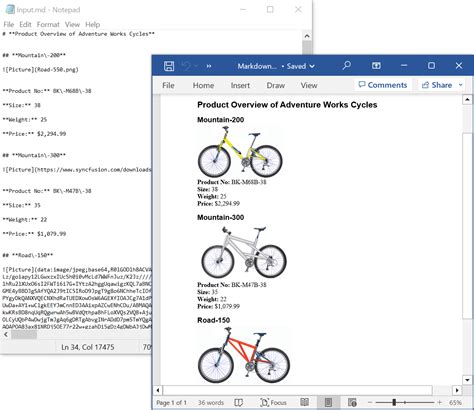Open the Share dropdown arrow

click(460, 85)
